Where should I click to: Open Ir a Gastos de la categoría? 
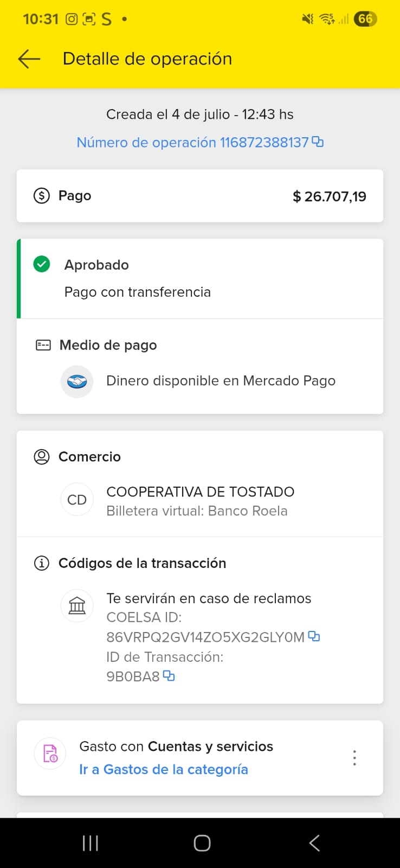163,769
